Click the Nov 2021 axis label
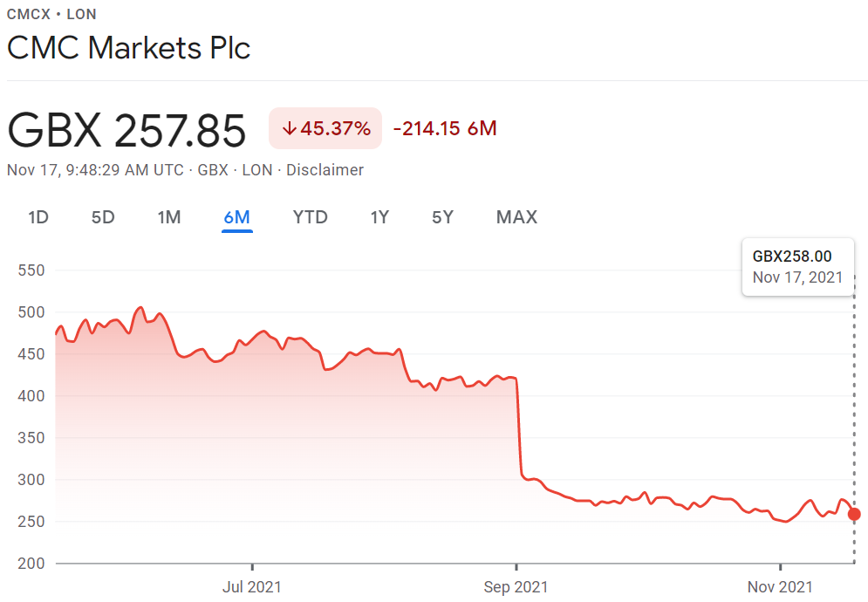Image resolution: width=868 pixels, height=602 pixels. point(781,586)
